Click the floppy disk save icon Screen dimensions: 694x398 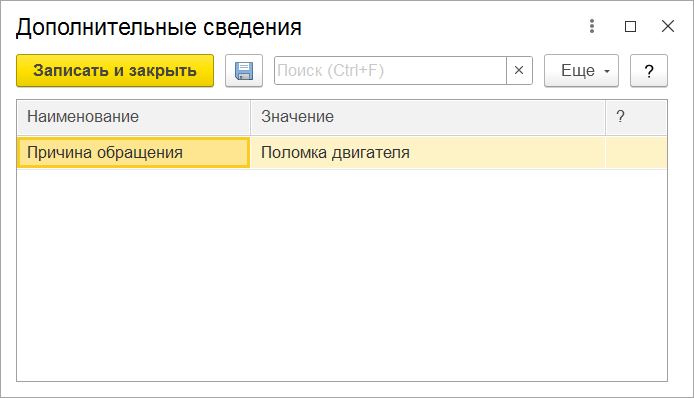[x=244, y=71]
